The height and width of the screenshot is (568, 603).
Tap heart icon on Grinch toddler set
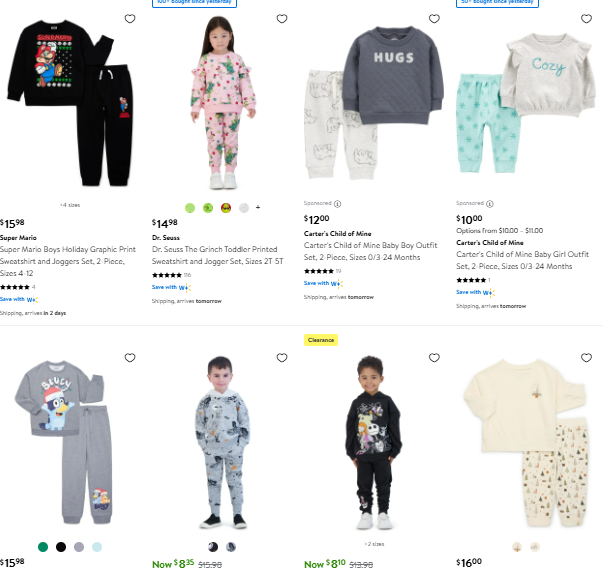282,18
